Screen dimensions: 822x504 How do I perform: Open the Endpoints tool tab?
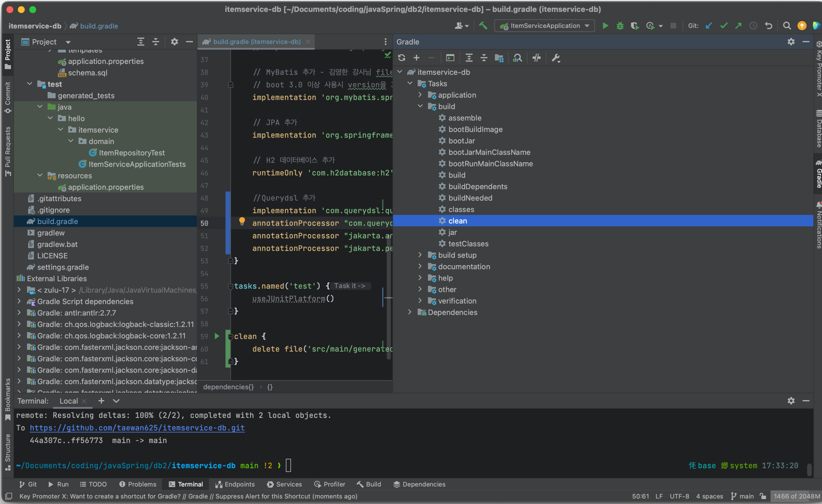coord(235,484)
